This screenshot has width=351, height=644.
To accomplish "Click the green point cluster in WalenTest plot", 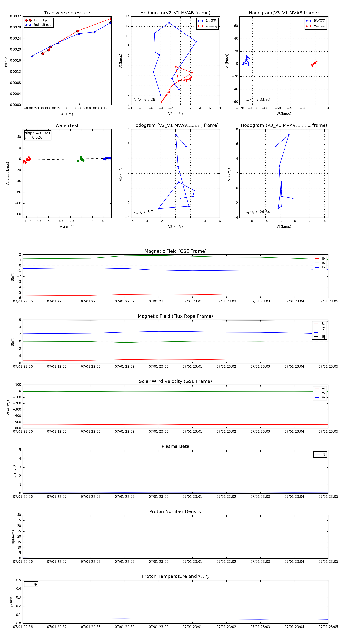I will point(81,159).
